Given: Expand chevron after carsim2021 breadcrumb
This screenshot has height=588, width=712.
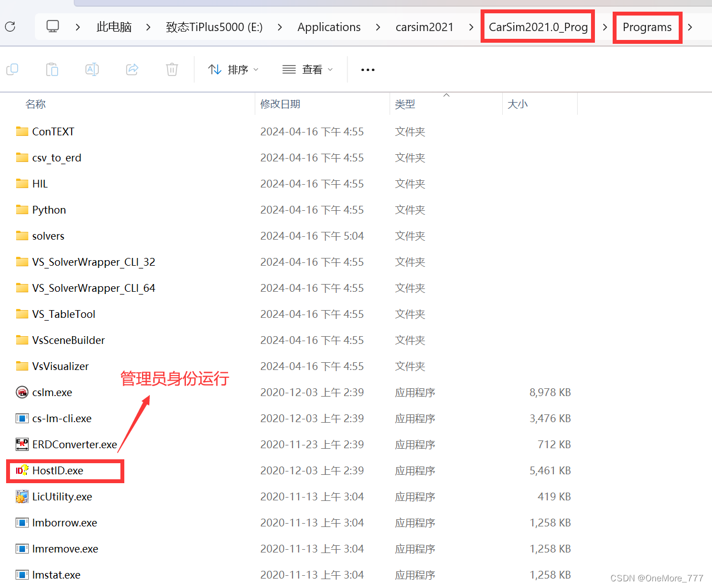Looking at the screenshot, I should click(471, 27).
